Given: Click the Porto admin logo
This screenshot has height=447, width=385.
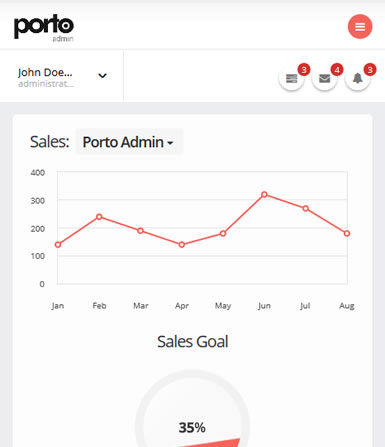Looking at the screenshot, I should click(44, 28).
